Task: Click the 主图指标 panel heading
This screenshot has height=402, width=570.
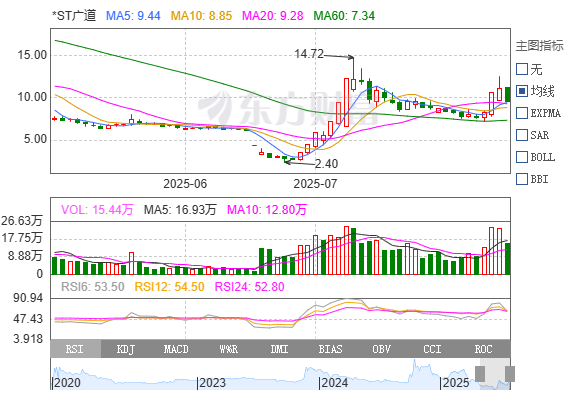Action: point(539,46)
